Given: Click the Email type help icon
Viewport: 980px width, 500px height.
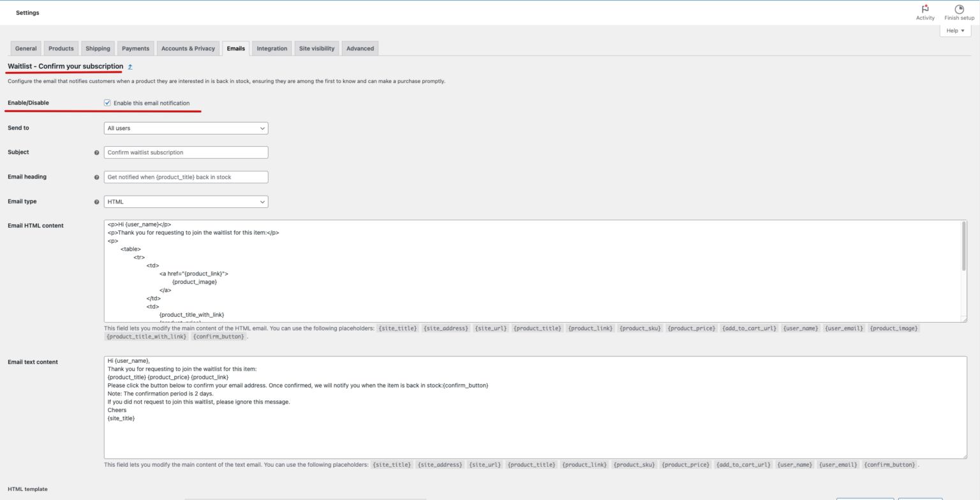Looking at the screenshot, I should 97,202.
